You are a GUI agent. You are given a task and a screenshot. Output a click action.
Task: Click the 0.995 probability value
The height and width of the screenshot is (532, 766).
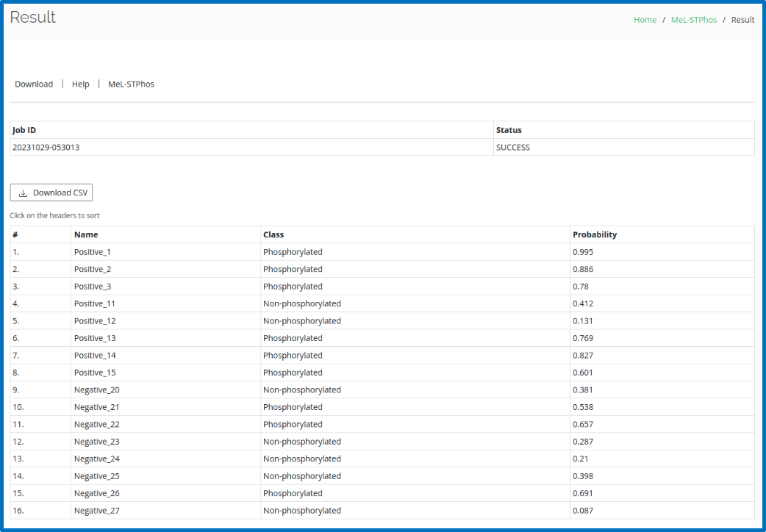(583, 252)
